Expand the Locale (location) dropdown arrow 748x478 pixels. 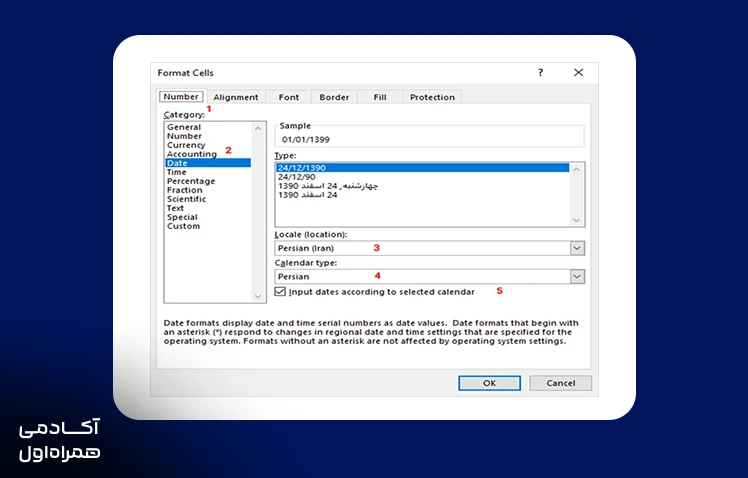(x=577, y=248)
